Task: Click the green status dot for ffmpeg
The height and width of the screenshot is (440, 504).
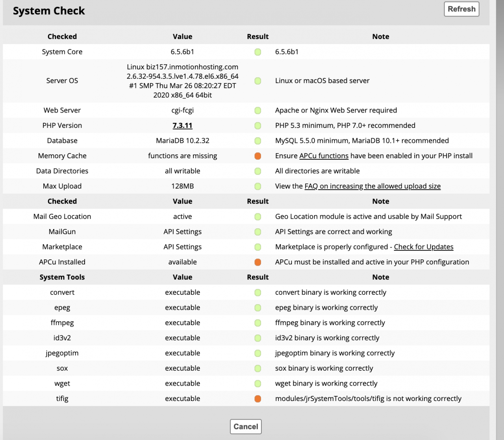Action: click(x=258, y=323)
